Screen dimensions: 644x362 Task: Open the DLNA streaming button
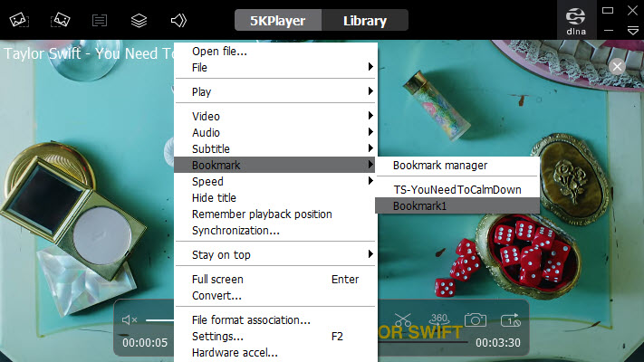[x=576, y=21]
